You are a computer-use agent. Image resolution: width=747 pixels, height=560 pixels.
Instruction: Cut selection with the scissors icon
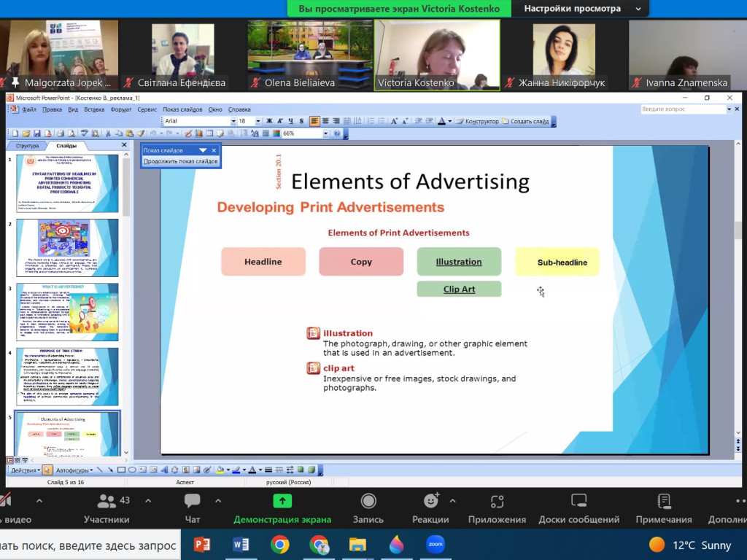(108, 134)
